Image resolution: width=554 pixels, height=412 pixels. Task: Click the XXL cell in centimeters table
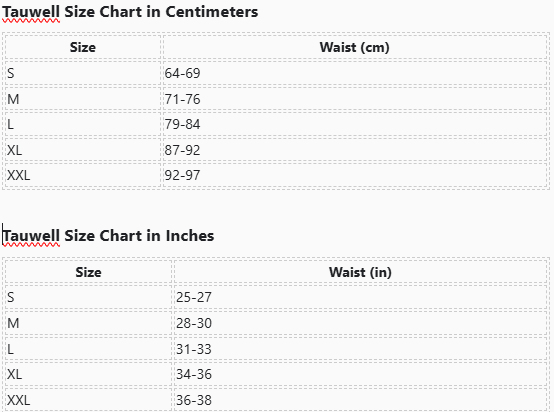[83, 175]
